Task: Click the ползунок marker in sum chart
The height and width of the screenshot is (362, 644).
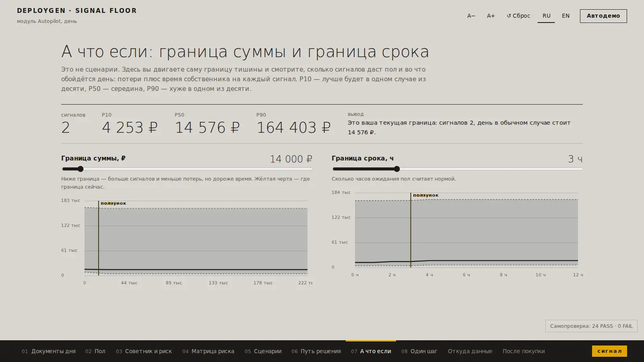Action: pos(114,204)
